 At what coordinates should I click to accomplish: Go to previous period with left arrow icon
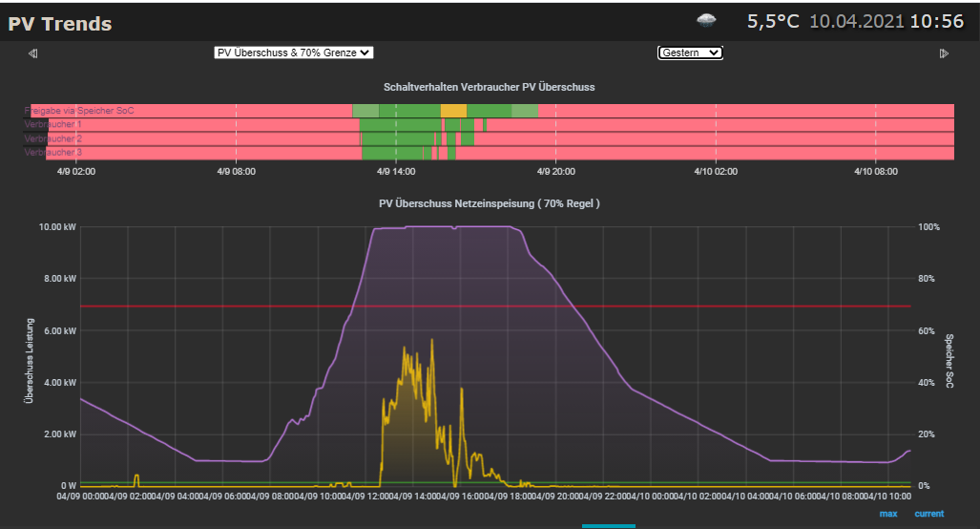point(33,53)
